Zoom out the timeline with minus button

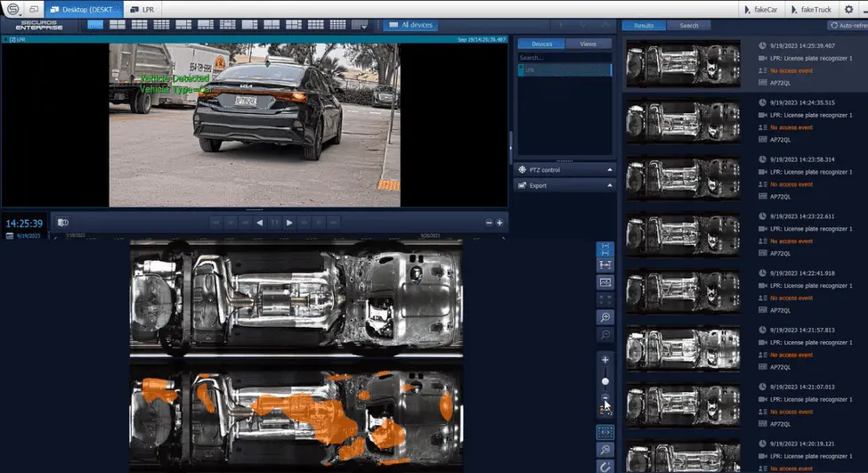[489, 223]
